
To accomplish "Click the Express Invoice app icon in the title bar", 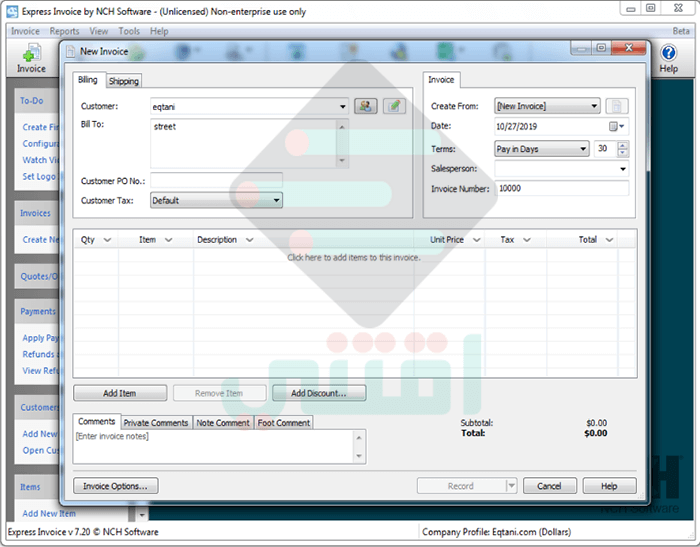I will tap(12, 12).
